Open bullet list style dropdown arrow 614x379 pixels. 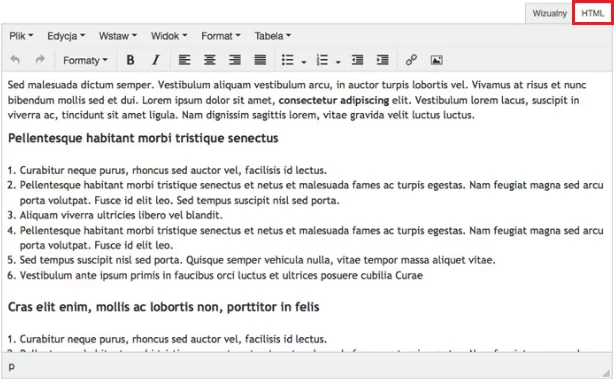(303, 62)
